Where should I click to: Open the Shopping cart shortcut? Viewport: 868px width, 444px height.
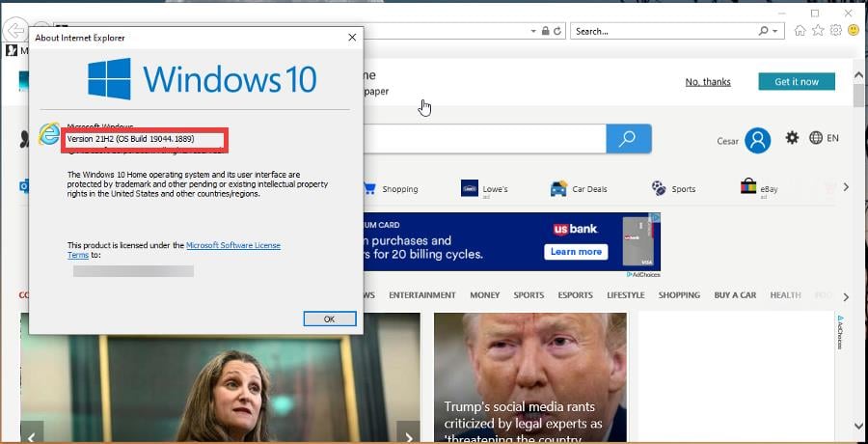(369, 188)
